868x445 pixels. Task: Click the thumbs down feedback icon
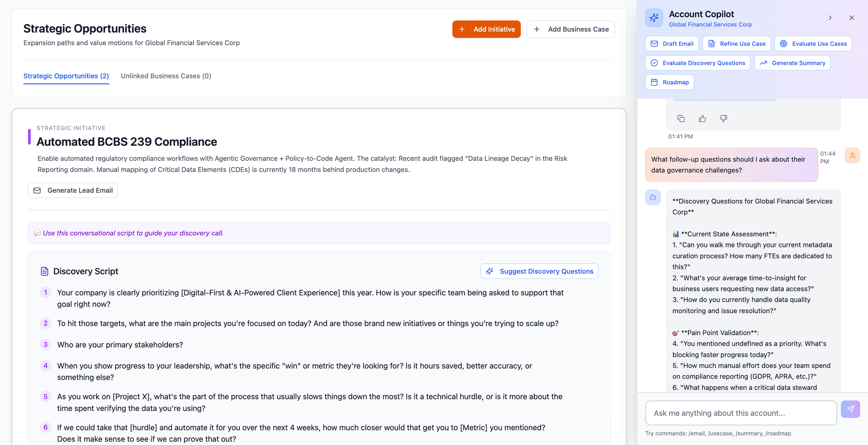(x=724, y=119)
